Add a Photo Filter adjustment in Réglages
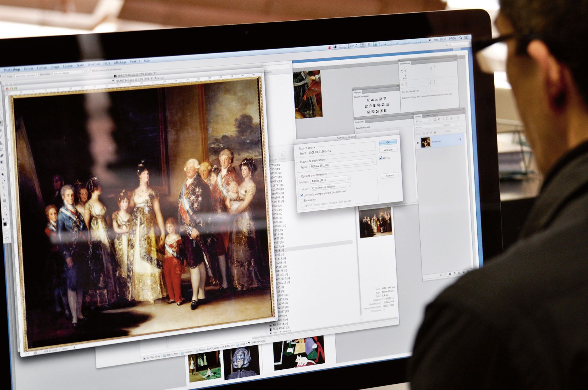The height and width of the screenshot is (390, 588). click(379, 105)
